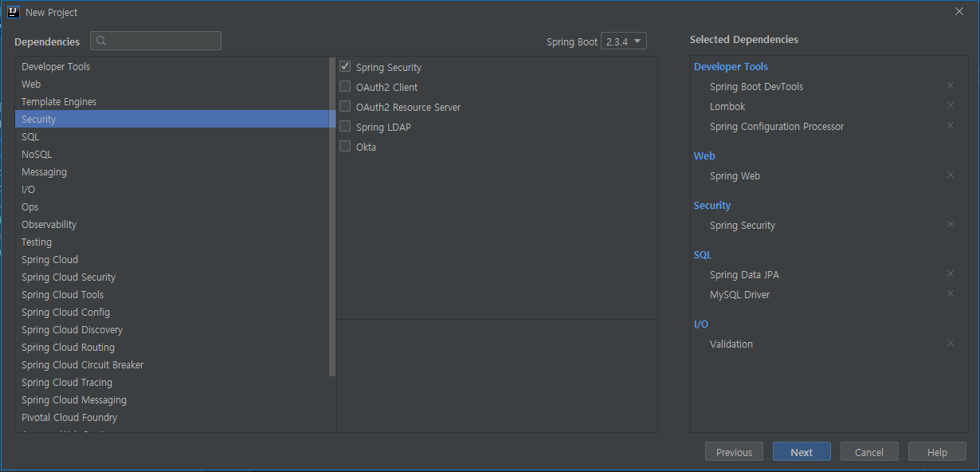Select Spring Cloud Messaging category
Image resolution: width=980 pixels, height=472 pixels.
[172, 400]
